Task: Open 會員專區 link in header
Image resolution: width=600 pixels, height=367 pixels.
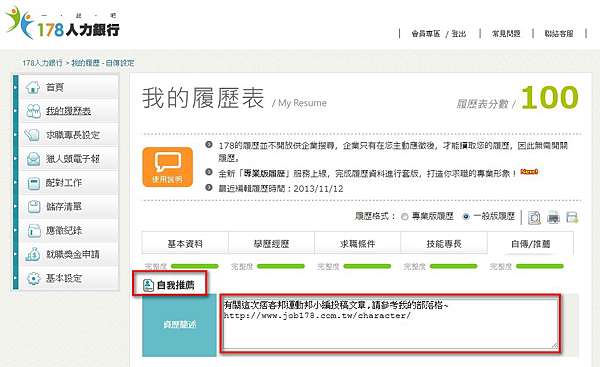Action: click(426, 34)
